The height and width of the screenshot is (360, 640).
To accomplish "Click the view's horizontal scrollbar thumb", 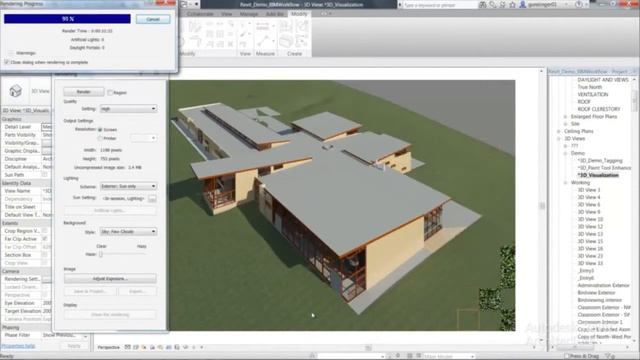I will pyautogui.click(x=368, y=348).
